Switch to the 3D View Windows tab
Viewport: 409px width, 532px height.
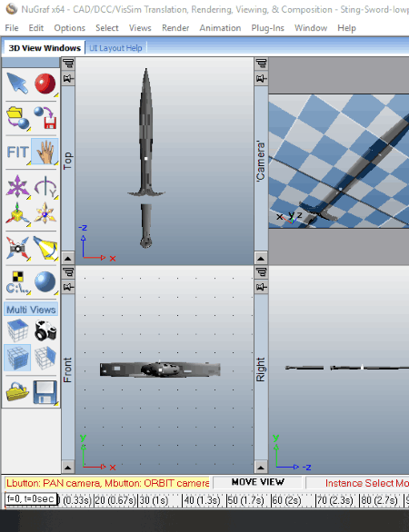[45, 48]
